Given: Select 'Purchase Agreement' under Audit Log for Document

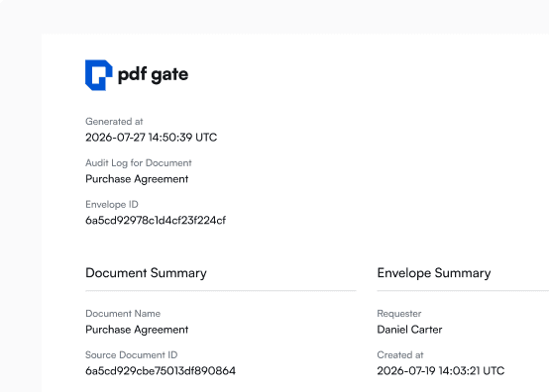Looking at the screenshot, I should pyautogui.click(x=137, y=179).
